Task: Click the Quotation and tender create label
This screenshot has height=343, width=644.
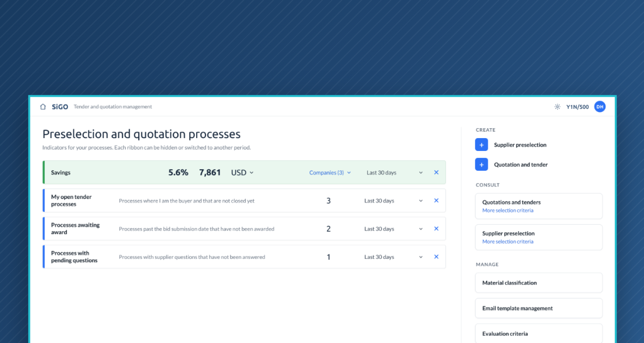Action: [521, 165]
